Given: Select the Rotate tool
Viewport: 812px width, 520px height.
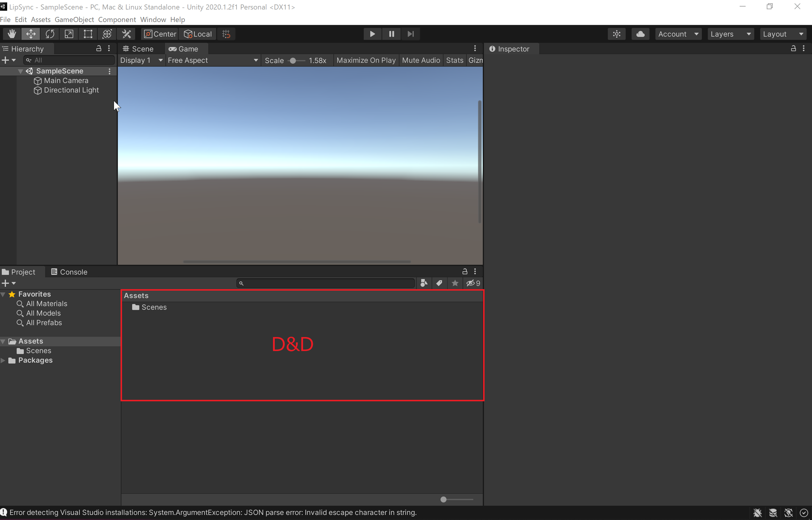Looking at the screenshot, I should pos(50,34).
